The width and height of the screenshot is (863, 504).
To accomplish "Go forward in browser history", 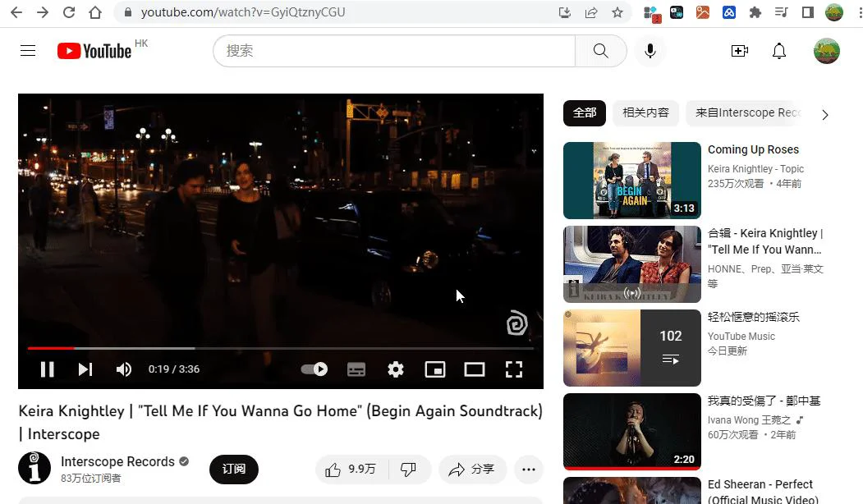I will (43, 12).
